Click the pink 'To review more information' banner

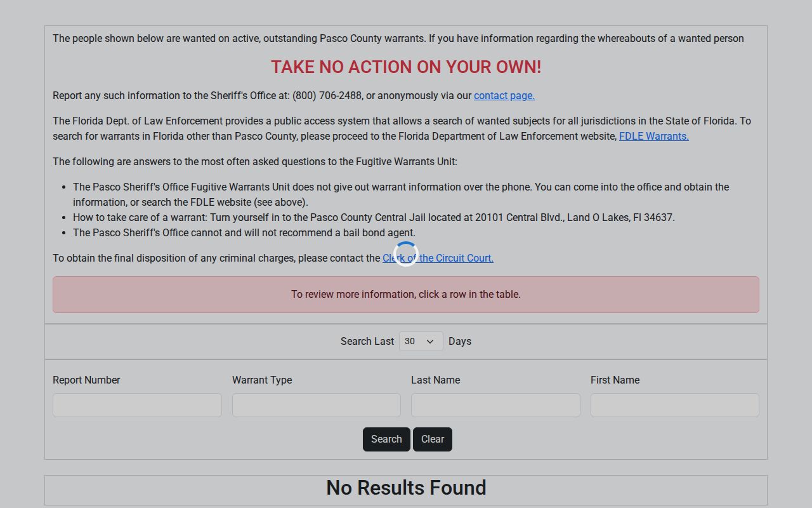click(406, 295)
